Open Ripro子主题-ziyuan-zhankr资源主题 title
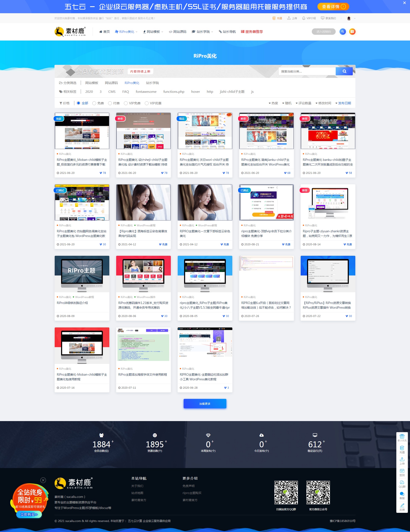The height and width of the screenshot is (532, 410). (327, 233)
